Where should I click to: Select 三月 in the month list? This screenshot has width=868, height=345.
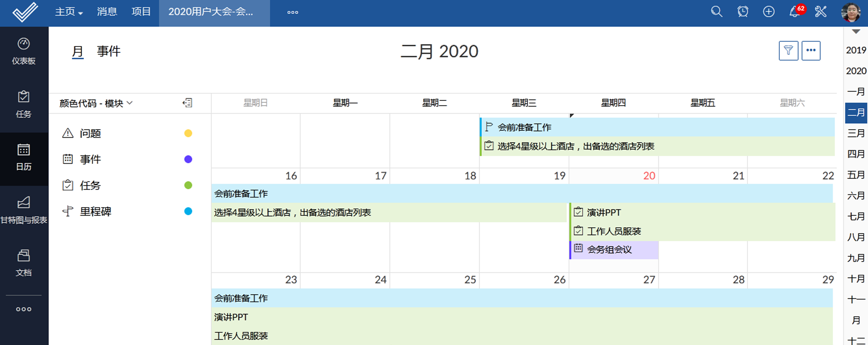tap(856, 133)
